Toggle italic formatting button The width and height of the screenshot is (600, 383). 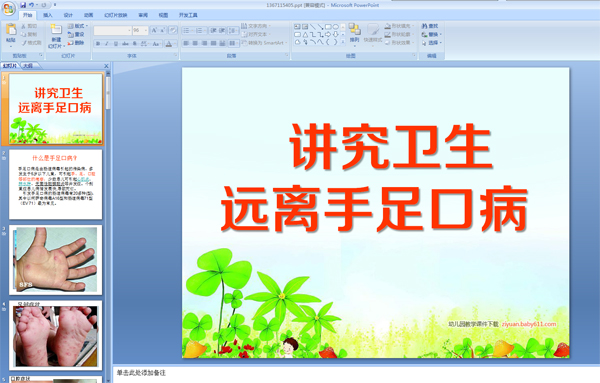tap(107, 44)
